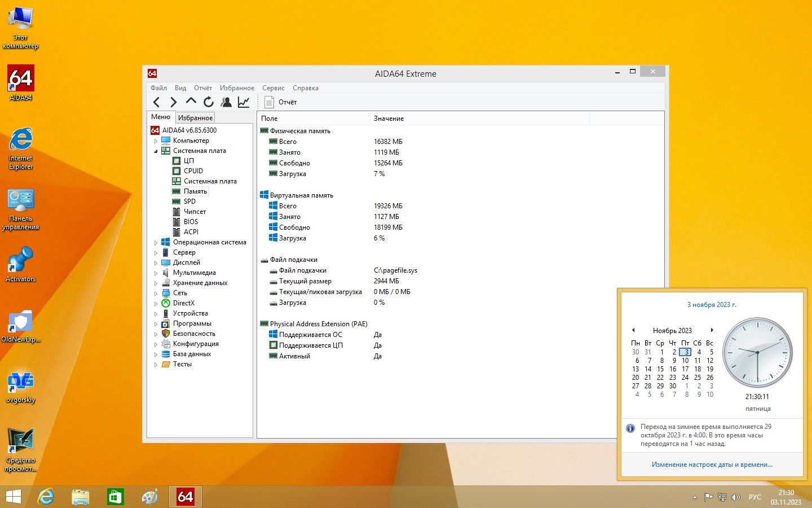Collapse the Системная плата tree node
812x508 pixels.
156,151
